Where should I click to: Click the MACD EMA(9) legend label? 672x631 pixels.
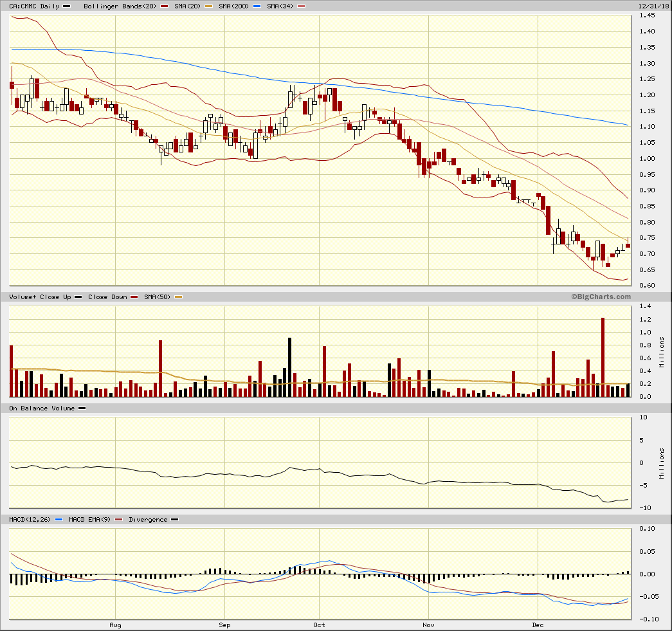coord(89,520)
